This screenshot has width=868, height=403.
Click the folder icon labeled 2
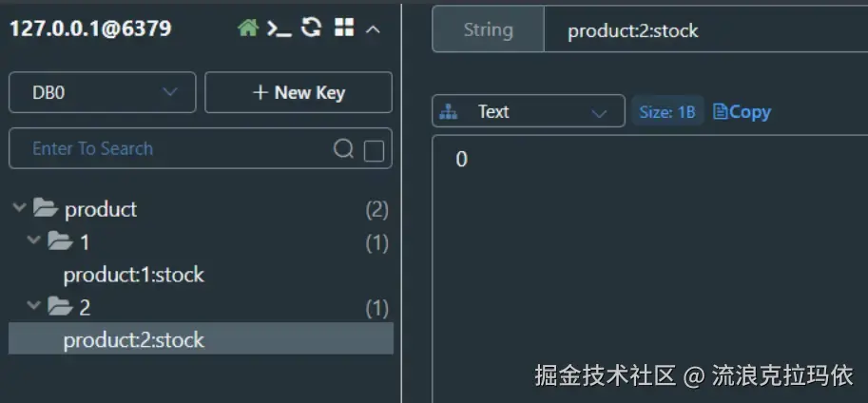61,307
